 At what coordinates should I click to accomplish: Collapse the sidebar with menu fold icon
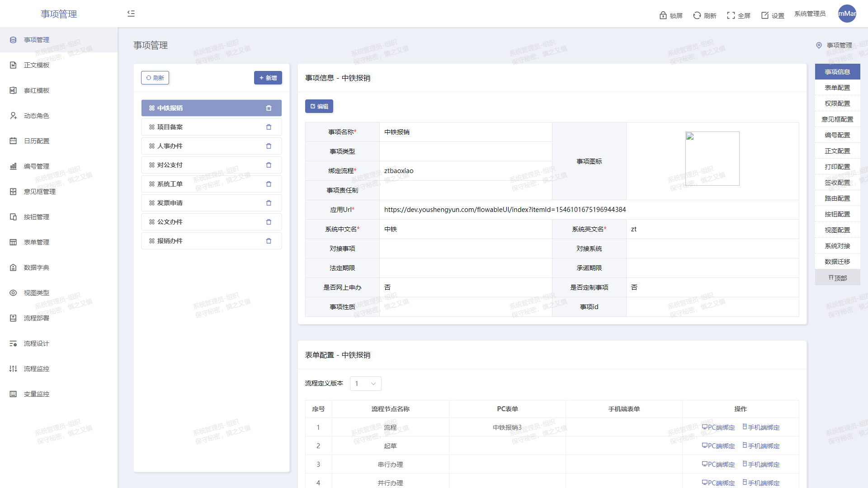click(131, 14)
